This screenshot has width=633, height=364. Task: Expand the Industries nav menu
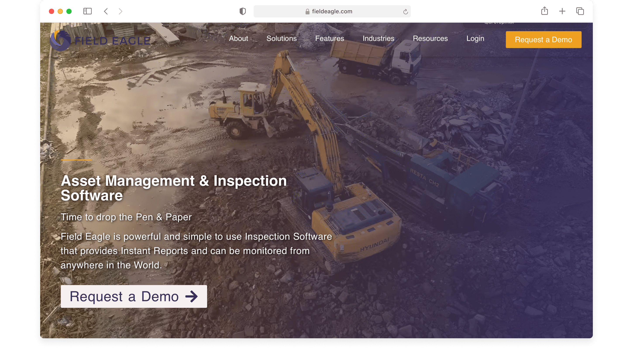coord(378,39)
